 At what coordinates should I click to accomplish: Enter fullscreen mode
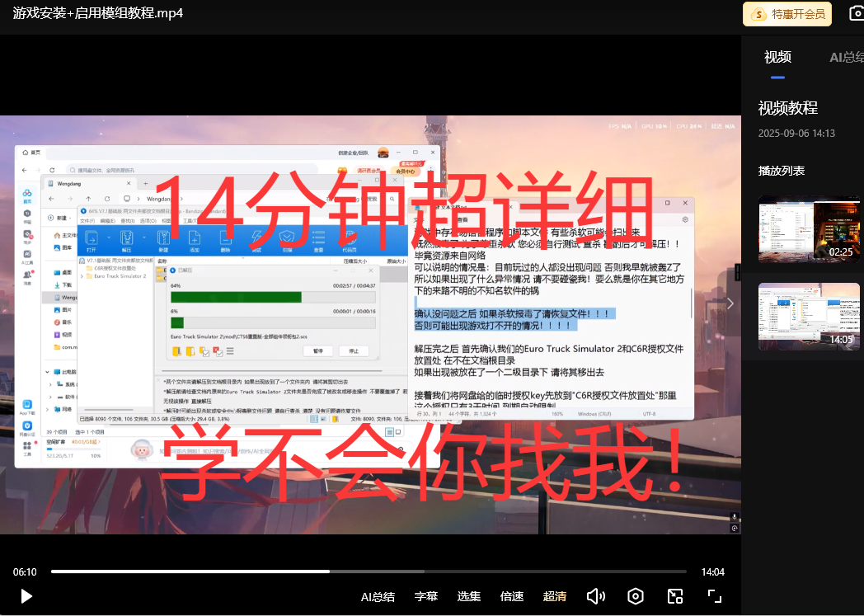click(715, 596)
